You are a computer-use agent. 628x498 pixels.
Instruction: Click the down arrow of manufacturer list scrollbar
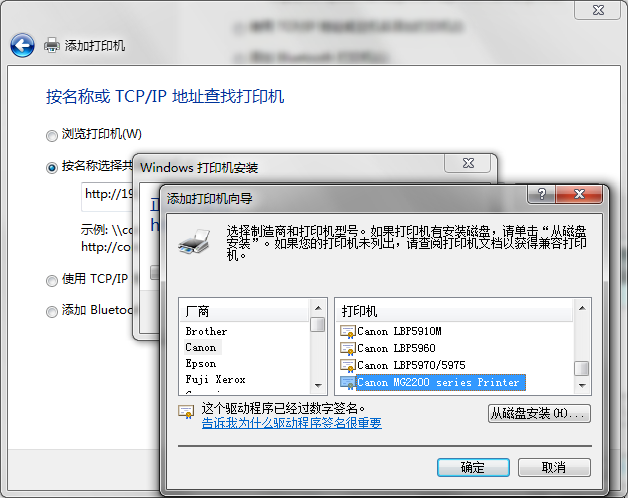click(x=318, y=385)
